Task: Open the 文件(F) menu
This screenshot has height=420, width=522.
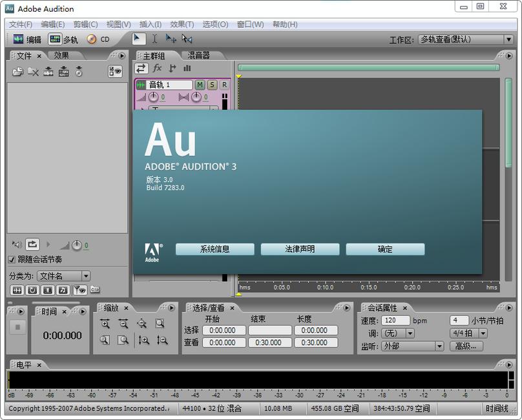Action: (21, 25)
